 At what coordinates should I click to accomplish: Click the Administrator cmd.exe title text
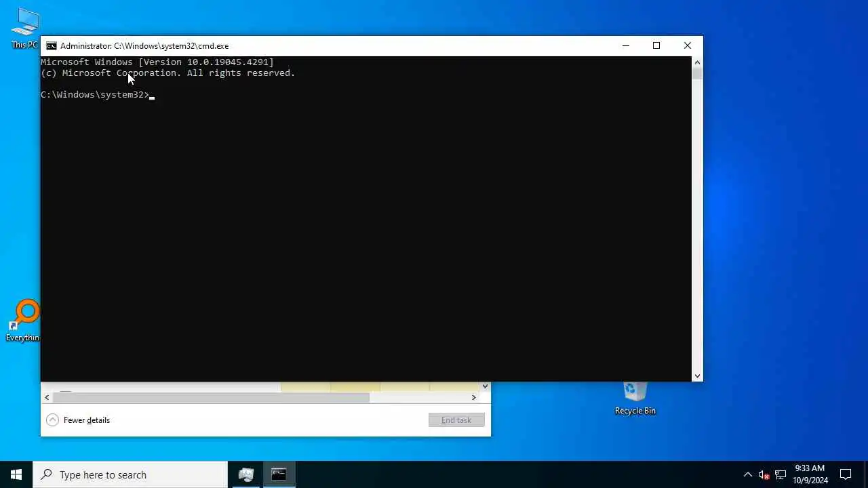tap(144, 46)
